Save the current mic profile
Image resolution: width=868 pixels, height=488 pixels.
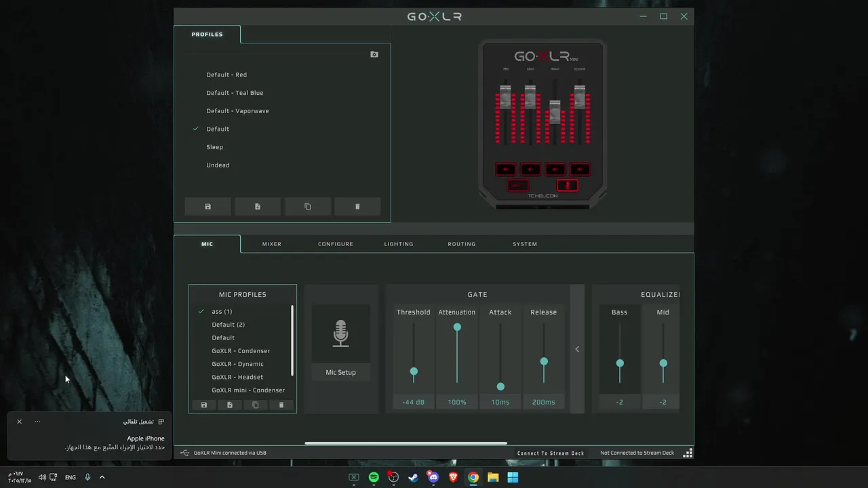tap(204, 405)
